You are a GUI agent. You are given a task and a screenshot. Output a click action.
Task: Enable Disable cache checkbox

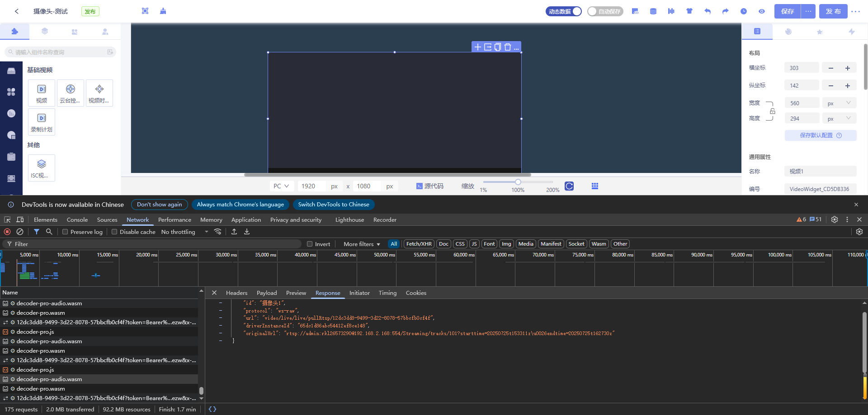click(x=114, y=232)
